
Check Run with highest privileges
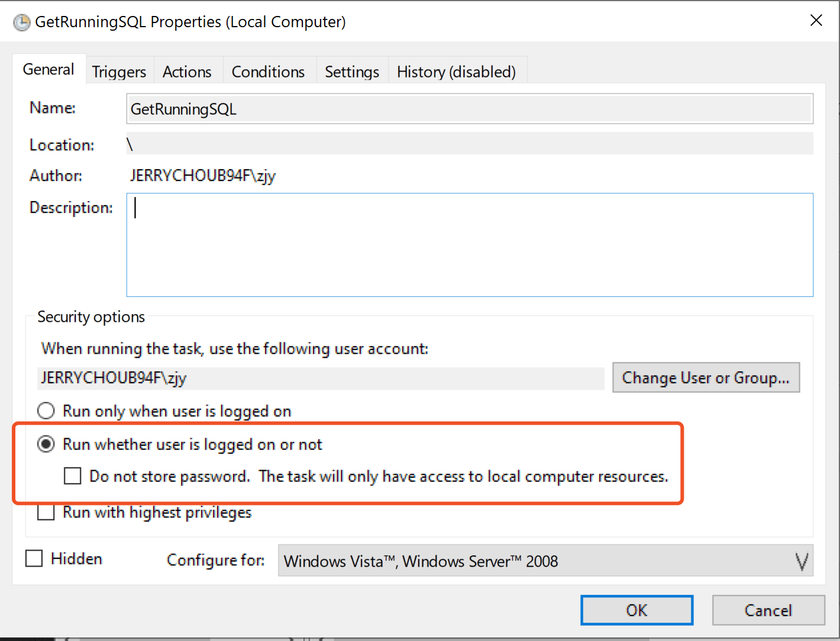click(x=46, y=512)
